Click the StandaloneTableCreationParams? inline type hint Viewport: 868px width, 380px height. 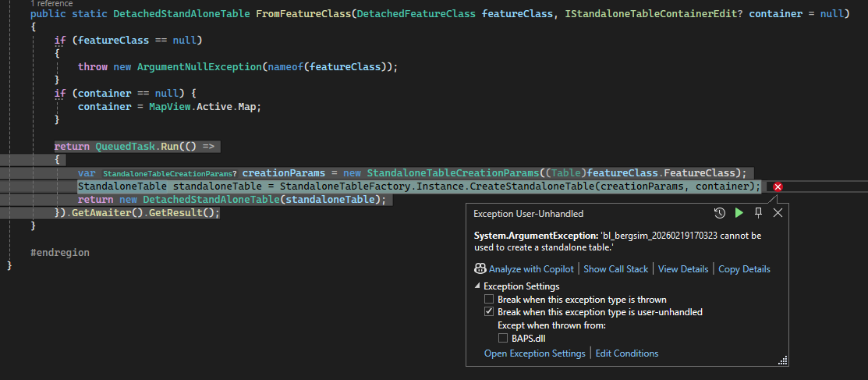click(x=169, y=173)
